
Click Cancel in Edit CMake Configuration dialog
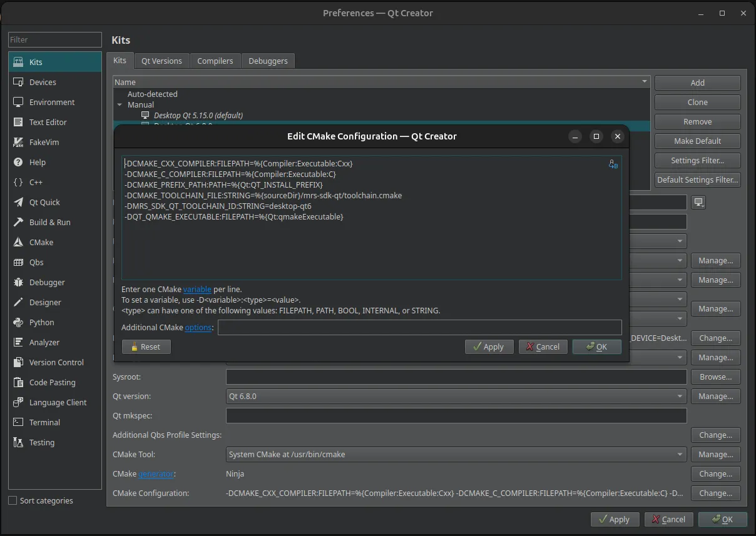(543, 346)
